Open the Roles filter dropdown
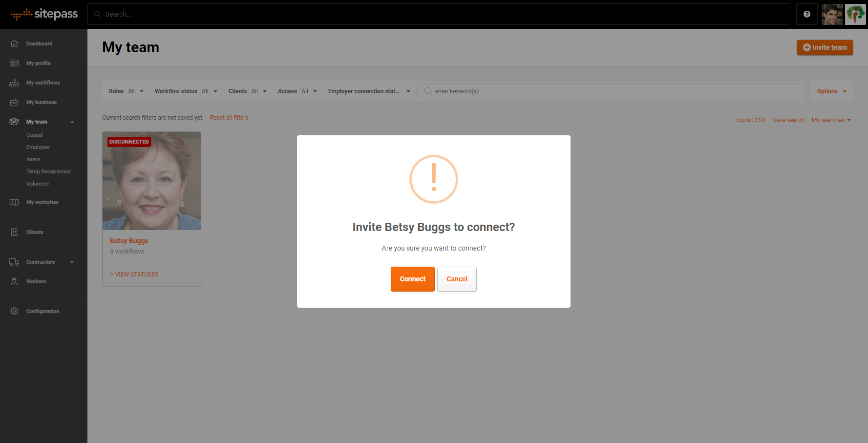 (126, 91)
